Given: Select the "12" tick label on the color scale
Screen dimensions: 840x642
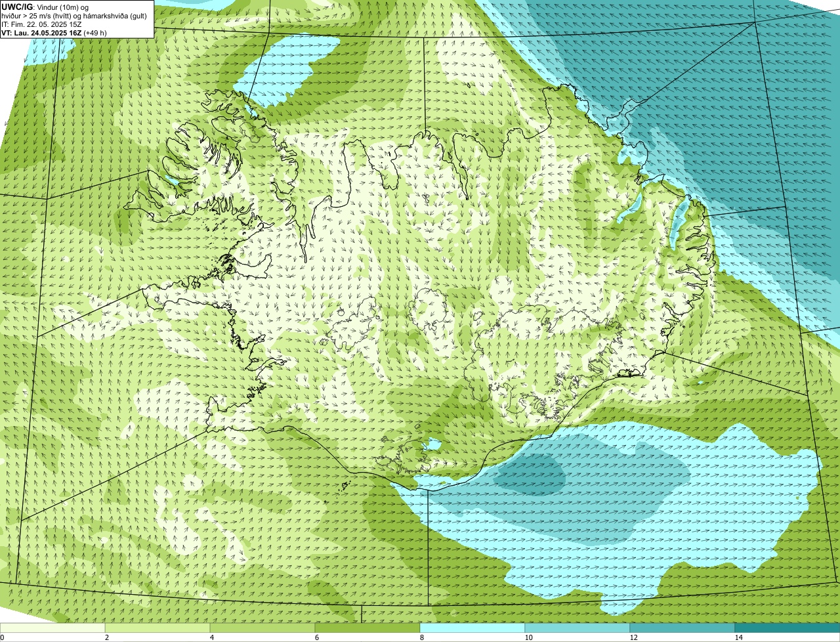Looking at the screenshot, I should pos(633,637).
